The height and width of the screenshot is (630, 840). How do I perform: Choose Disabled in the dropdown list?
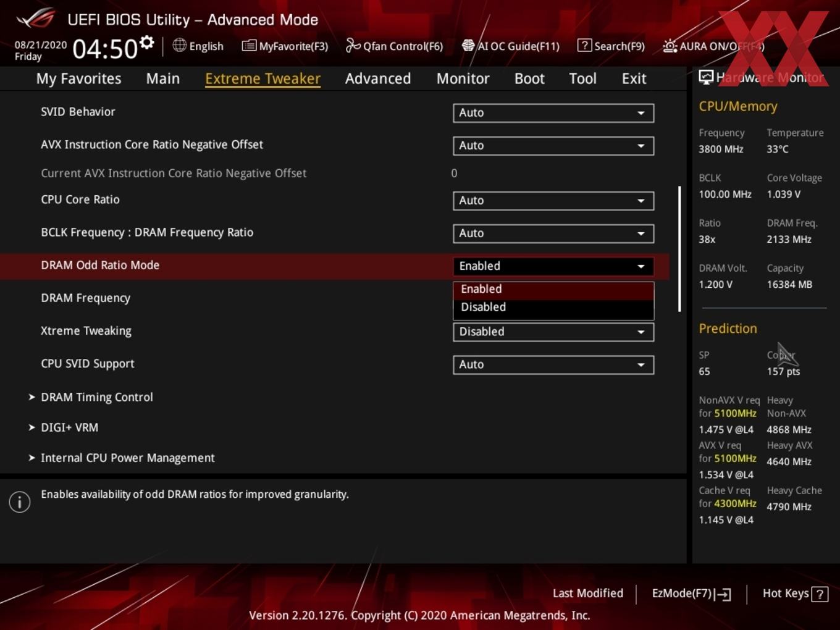pyautogui.click(x=553, y=308)
